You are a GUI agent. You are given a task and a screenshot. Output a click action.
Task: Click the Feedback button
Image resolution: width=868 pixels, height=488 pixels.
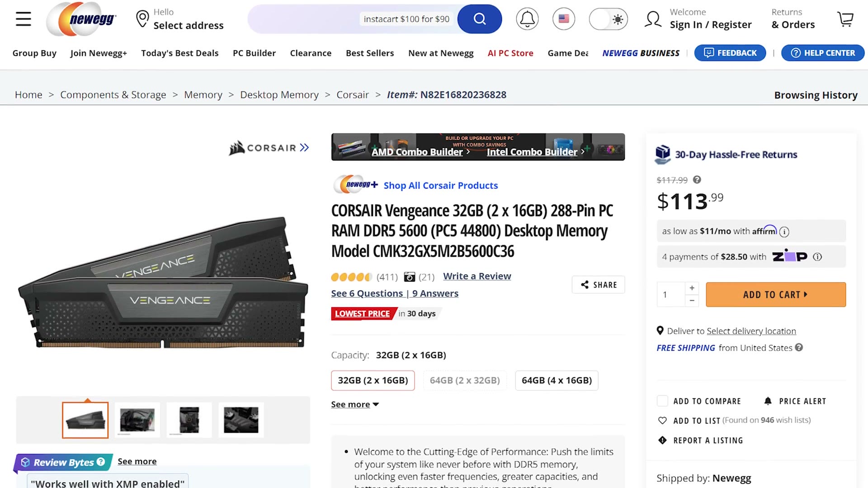[x=730, y=53]
